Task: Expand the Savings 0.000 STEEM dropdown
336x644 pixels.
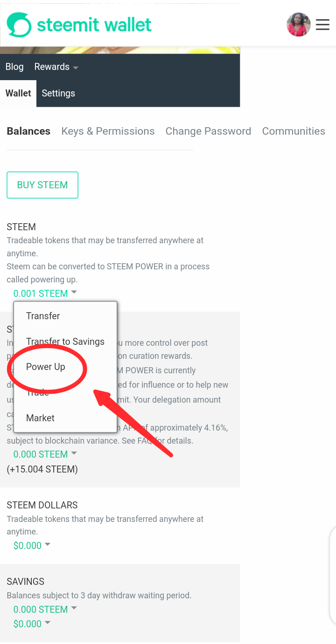Action: coord(45,610)
